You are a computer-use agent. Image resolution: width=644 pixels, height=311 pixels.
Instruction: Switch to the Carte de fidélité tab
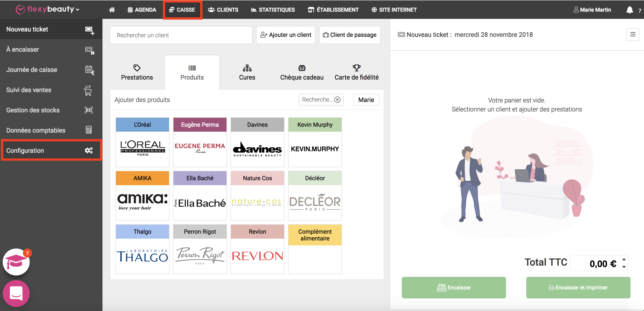[357, 72]
